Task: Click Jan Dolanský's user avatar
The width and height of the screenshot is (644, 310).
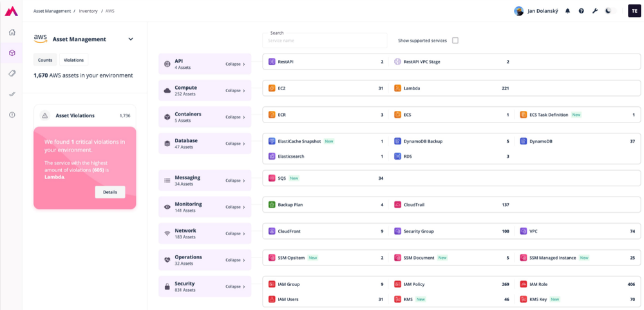Action: pos(518,11)
